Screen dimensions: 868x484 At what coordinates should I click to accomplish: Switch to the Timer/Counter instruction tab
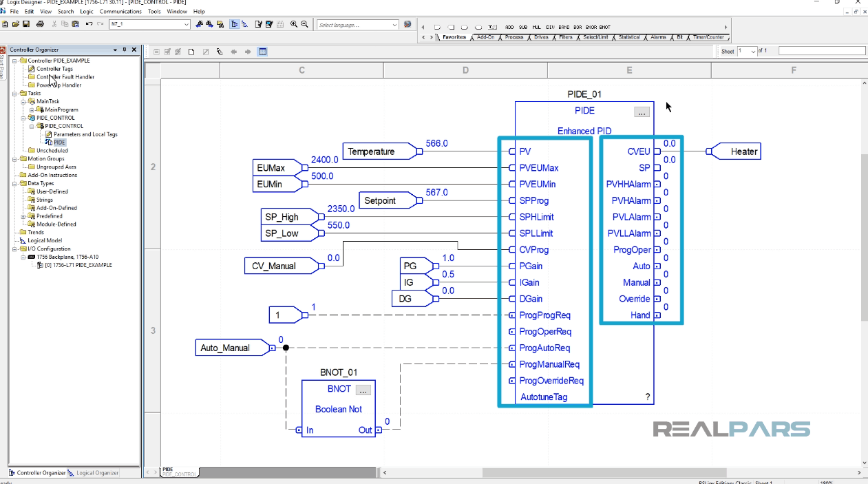click(709, 36)
